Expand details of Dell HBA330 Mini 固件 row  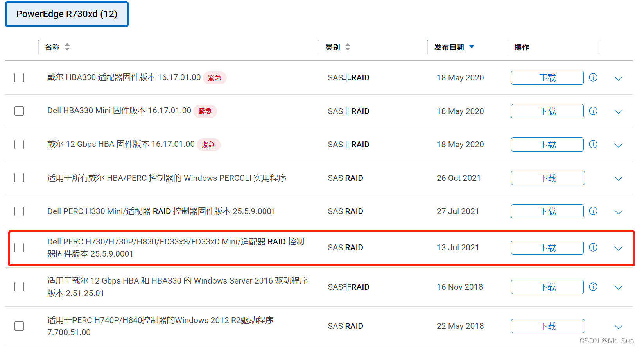(x=618, y=112)
